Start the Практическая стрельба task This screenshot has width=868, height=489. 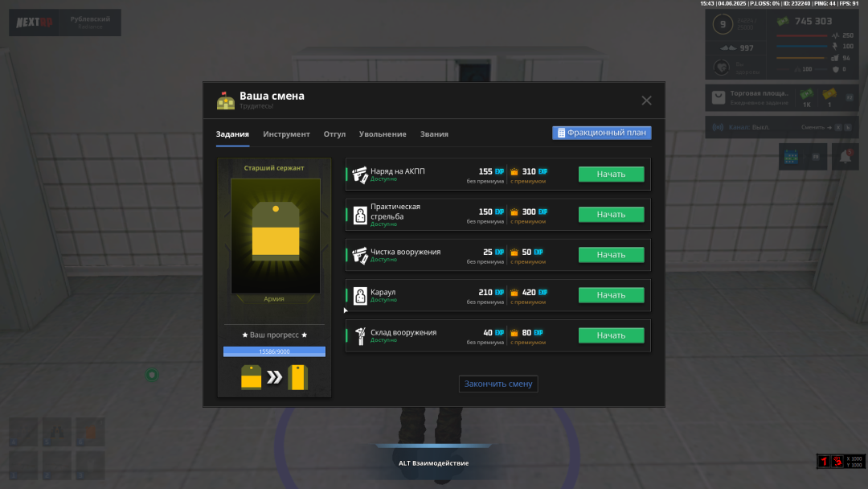[x=611, y=214]
